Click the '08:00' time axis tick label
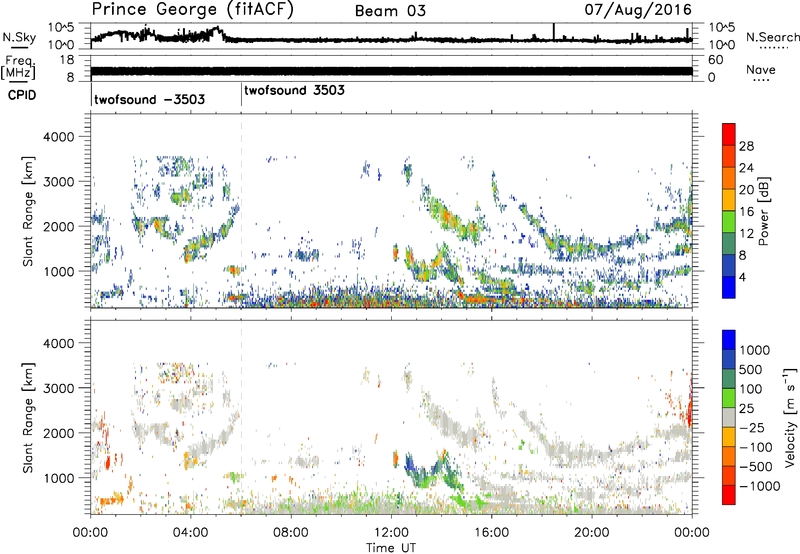800x554 pixels. 291,533
